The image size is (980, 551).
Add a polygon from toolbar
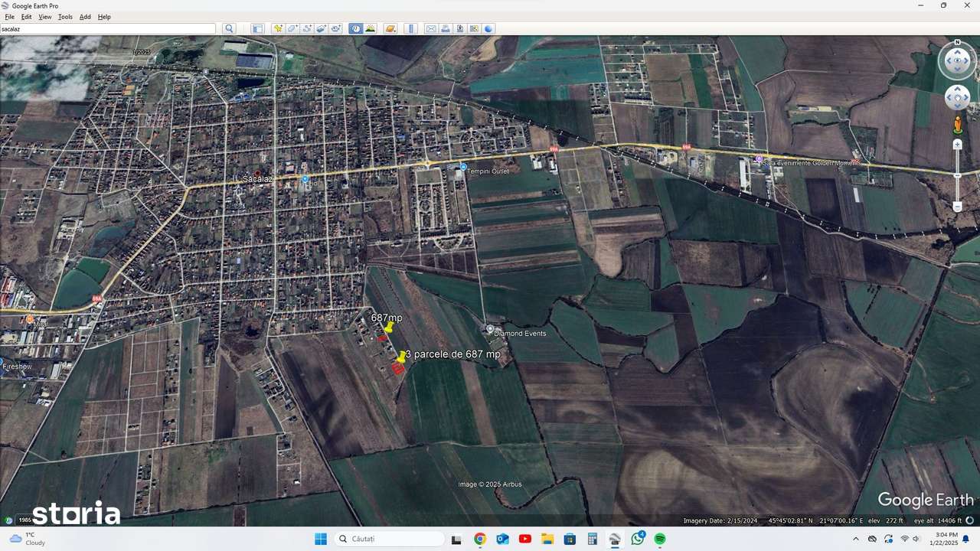[292, 29]
